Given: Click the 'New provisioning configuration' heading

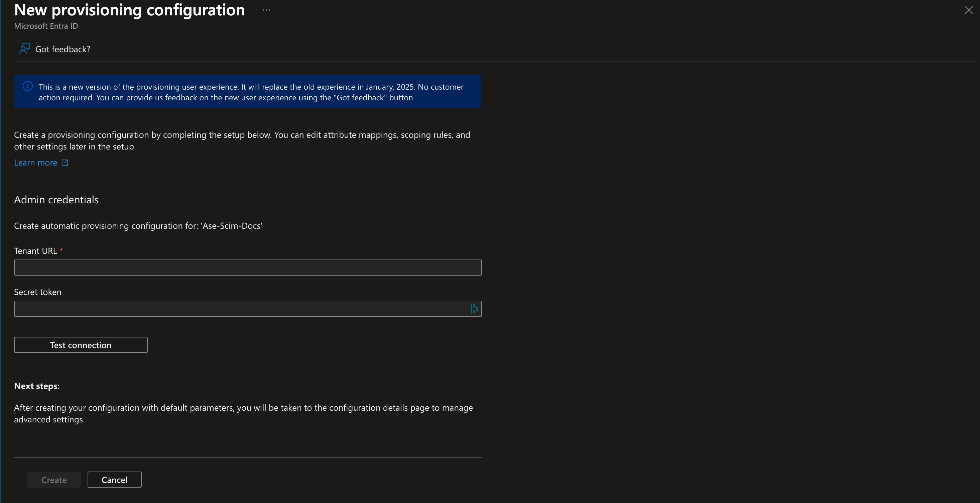Looking at the screenshot, I should click(x=129, y=10).
